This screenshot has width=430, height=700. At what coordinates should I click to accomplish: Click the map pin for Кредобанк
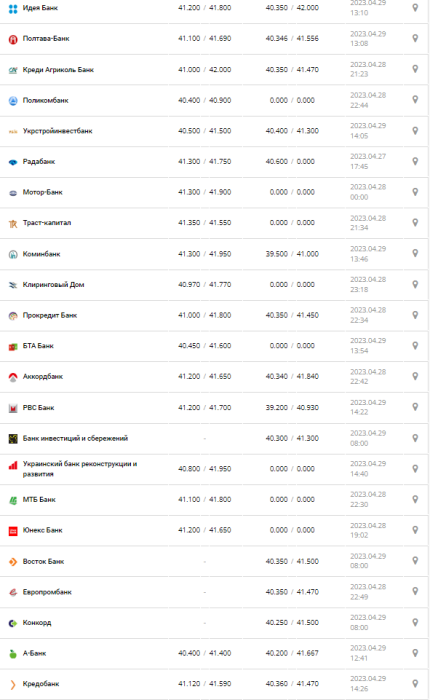(x=415, y=683)
